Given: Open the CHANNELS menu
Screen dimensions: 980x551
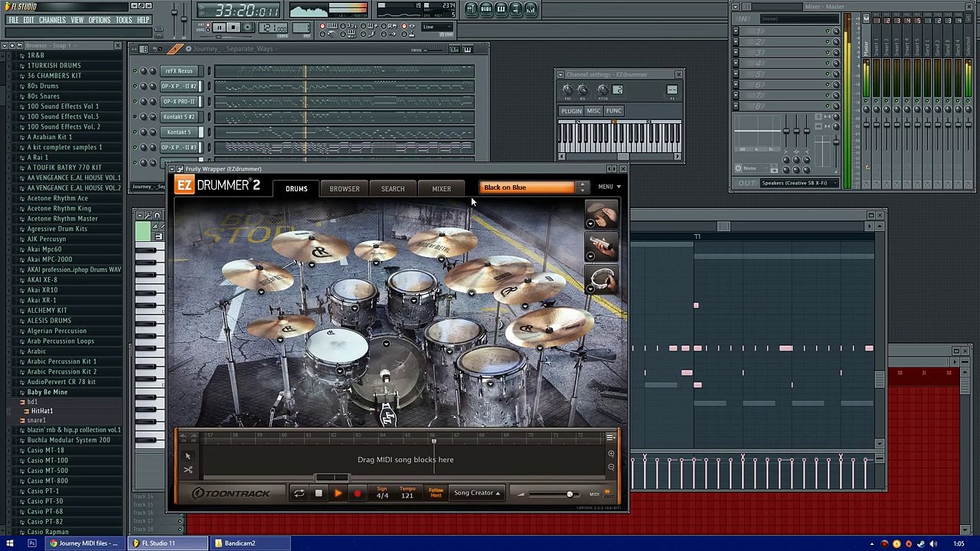Looking at the screenshot, I should [x=52, y=20].
